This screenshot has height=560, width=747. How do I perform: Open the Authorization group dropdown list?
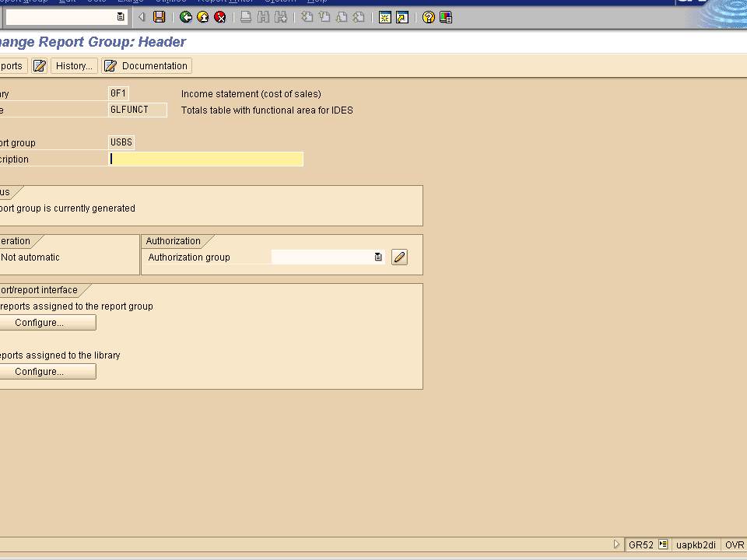click(377, 257)
